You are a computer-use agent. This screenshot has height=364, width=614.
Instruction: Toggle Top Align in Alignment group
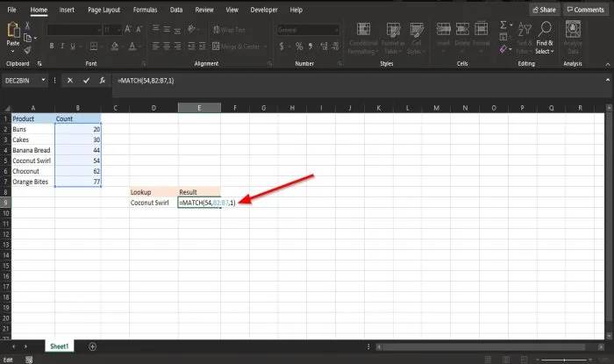(156, 29)
